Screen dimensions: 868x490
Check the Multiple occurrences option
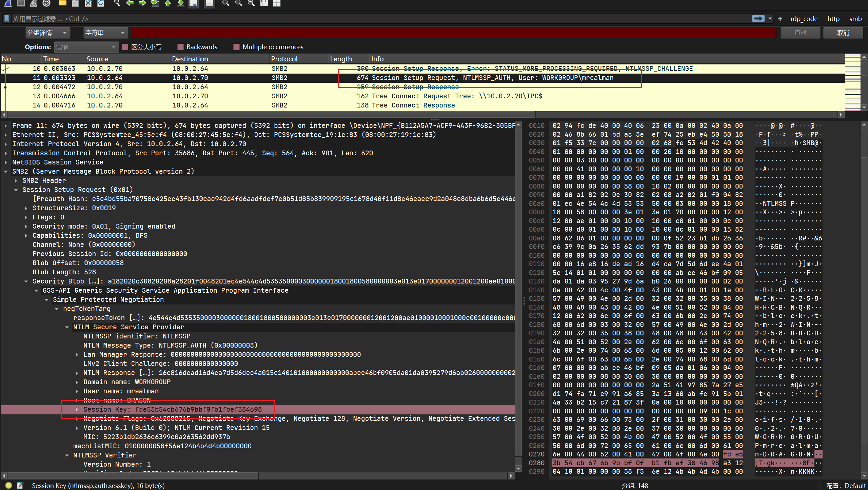[x=236, y=47]
